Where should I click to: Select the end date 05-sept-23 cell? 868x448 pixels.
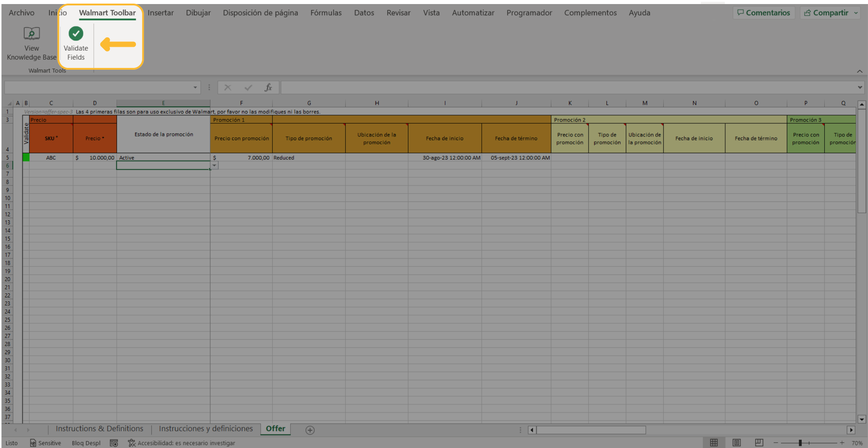click(516, 158)
